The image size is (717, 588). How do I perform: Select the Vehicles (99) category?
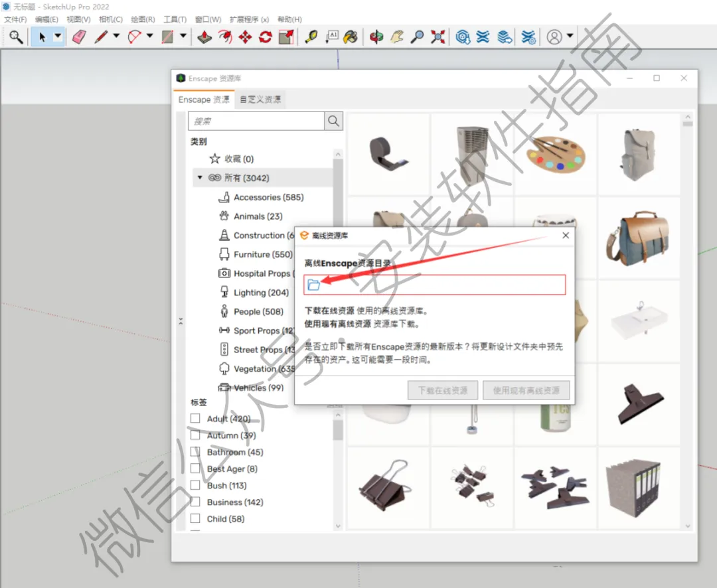[x=250, y=388]
